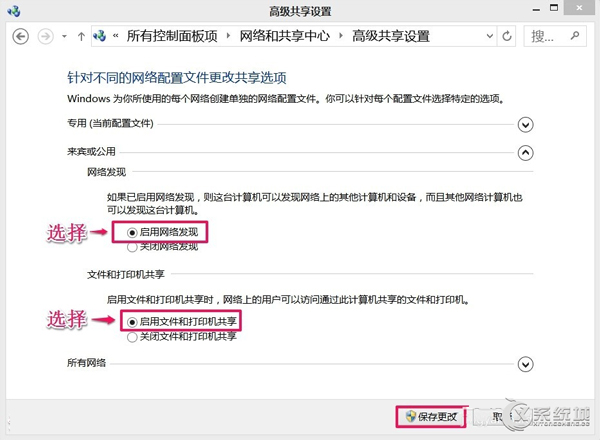Open the breadcrumb overflow chevron «
The height and width of the screenshot is (440, 600).
click(116, 36)
